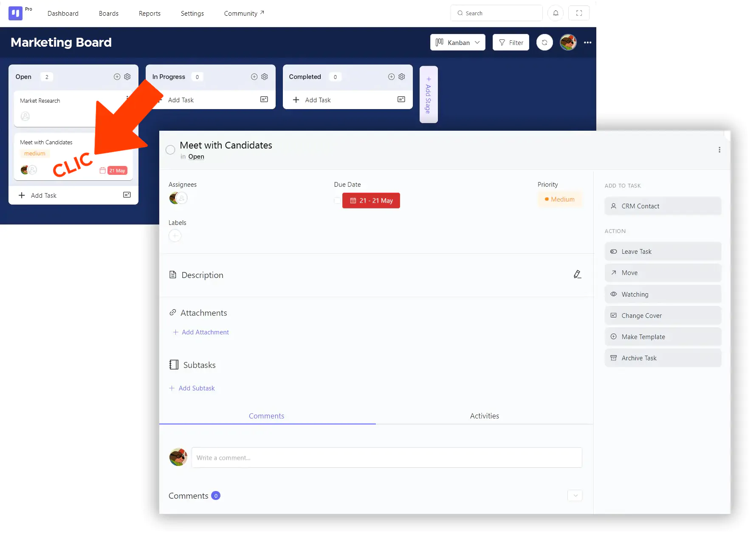The height and width of the screenshot is (536, 756).
Task: Click the Archive Task button
Action: coord(663,358)
